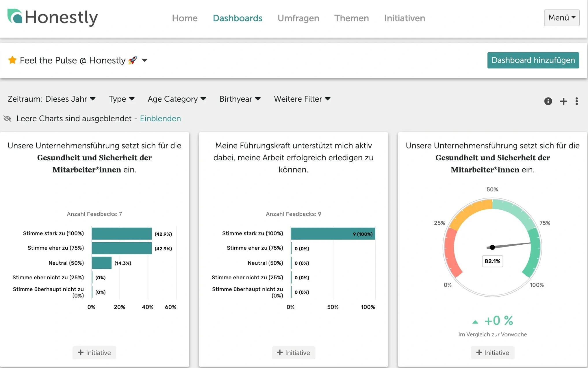
Task: Click the star icon next to dashboard name
Action: pos(13,60)
